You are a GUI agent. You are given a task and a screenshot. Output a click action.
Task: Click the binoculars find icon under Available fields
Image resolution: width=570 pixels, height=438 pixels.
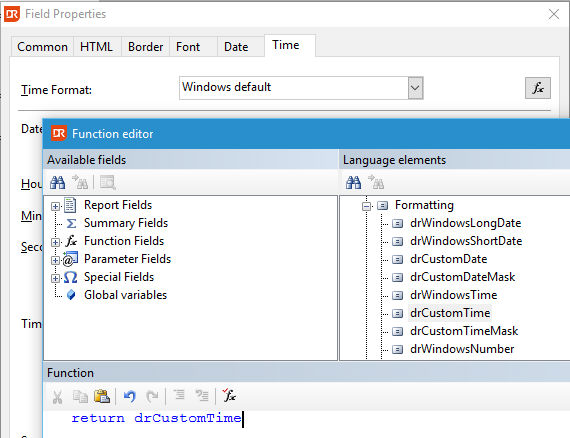point(57,182)
